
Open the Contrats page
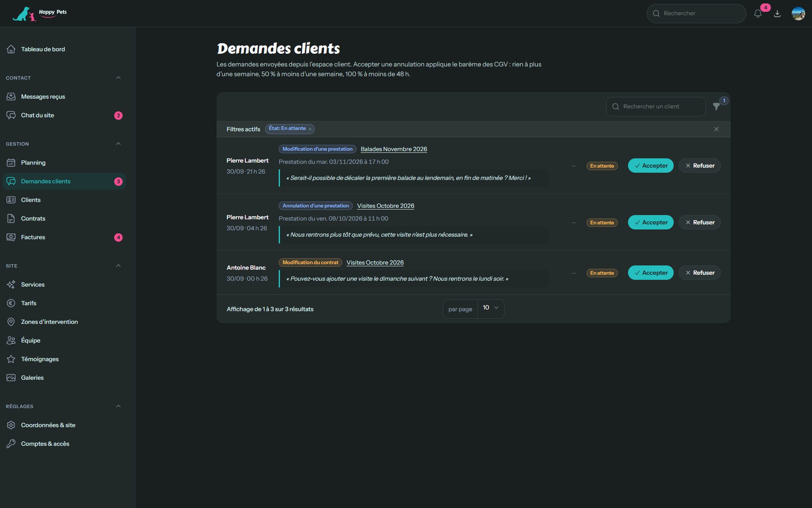click(64, 219)
